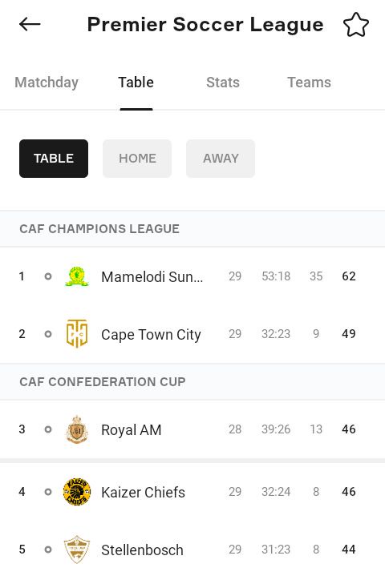
Task: Tap the Stellenbosch team name
Action: tap(142, 550)
